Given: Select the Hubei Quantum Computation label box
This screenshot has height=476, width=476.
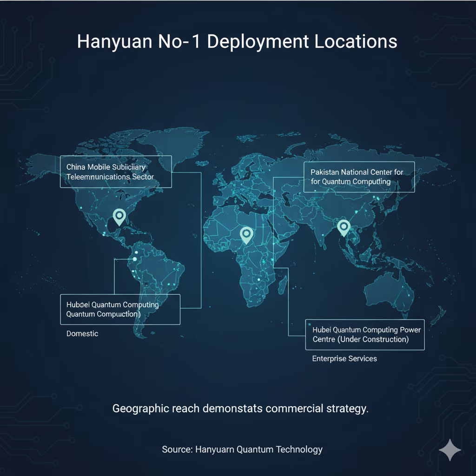Looking at the screenshot, I should tap(120, 310).
